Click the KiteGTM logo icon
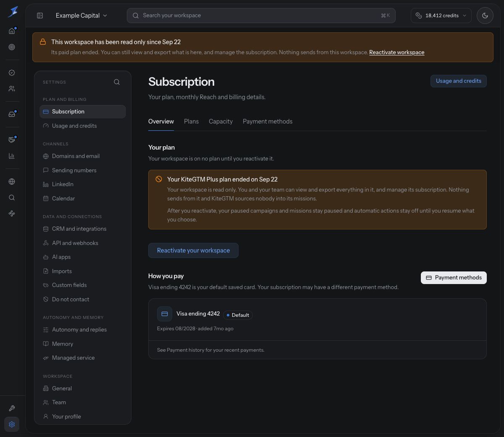This screenshot has height=437, width=504. pyautogui.click(x=13, y=12)
